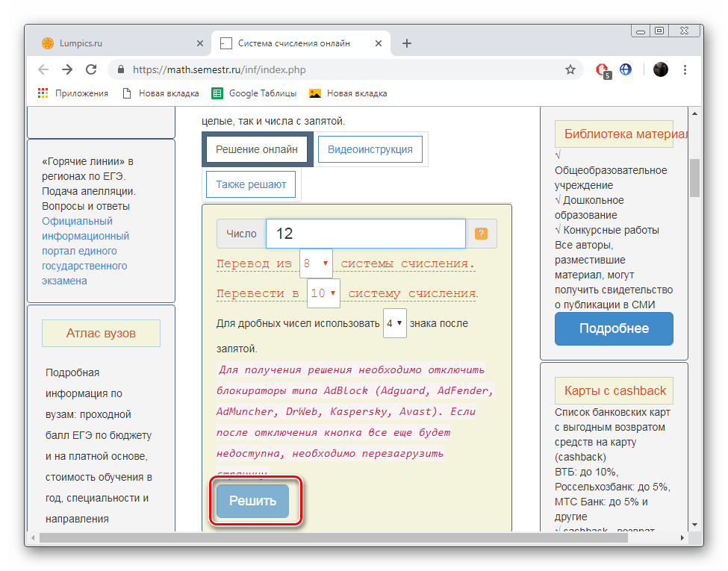Open the blue globe extension icon

[626, 69]
